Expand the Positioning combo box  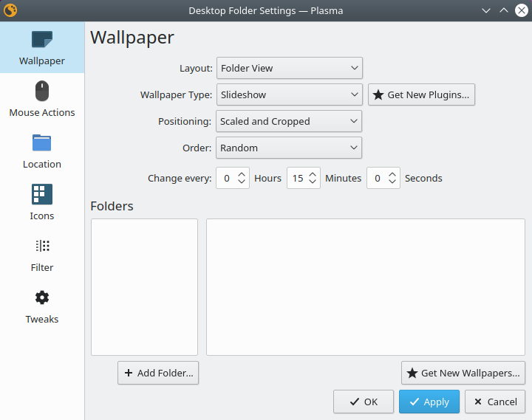tap(289, 121)
